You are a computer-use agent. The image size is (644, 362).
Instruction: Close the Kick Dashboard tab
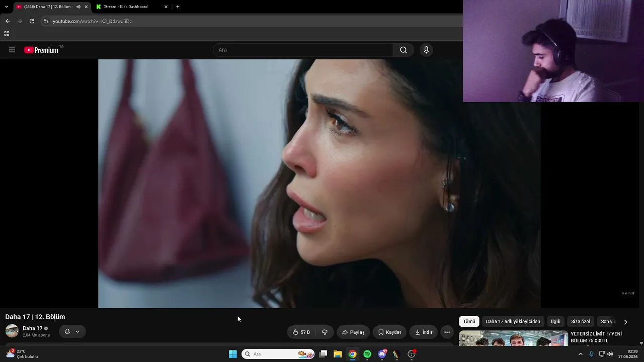[x=166, y=7]
